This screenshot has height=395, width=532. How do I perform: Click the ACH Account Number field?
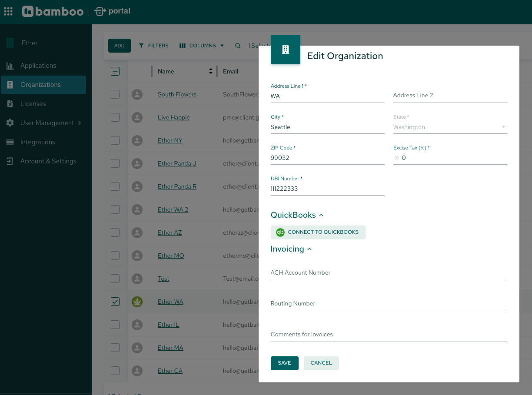[389, 273]
